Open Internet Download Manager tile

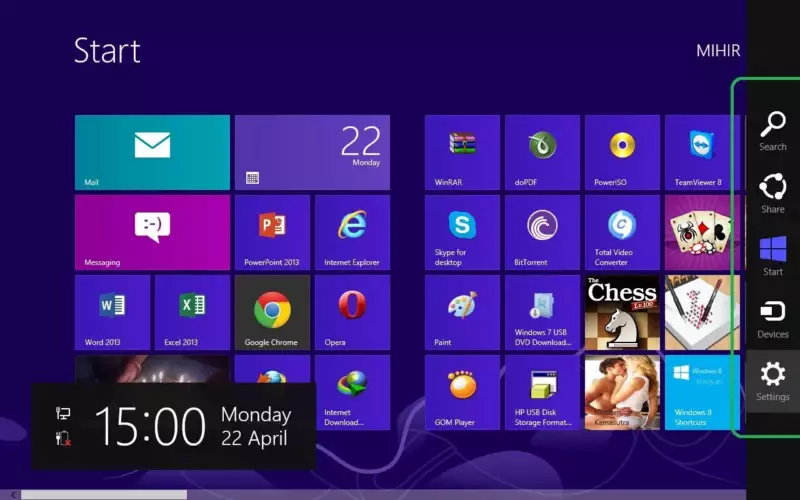pos(353,392)
